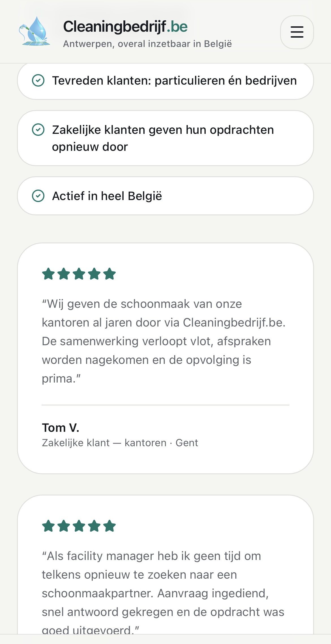Click fifth star in Tom V. review
331x644 pixels.
tap(109, 274)
